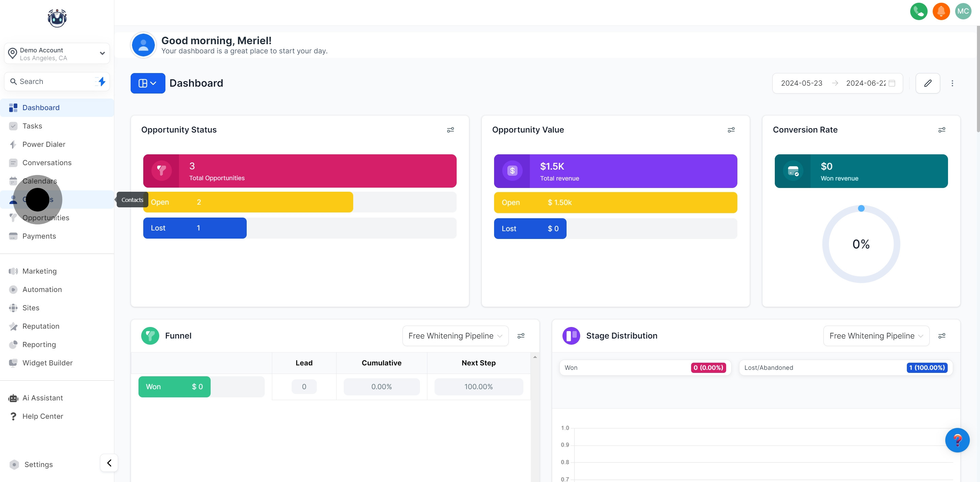Expand the blue dashboard layout selector
Screen dimensions: 980x482
(148, 83)
